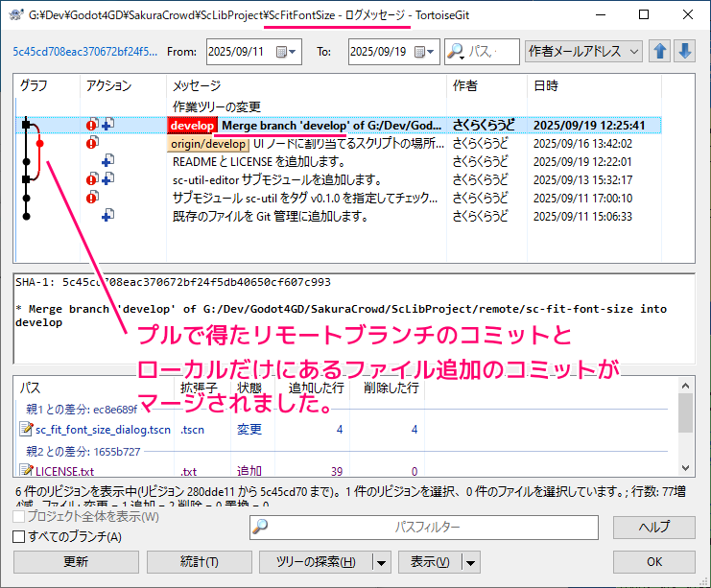The image size is (711, 588).
Task: Select 既存のファイルを Git 管理に追加します commit
Action: (339, 216)
